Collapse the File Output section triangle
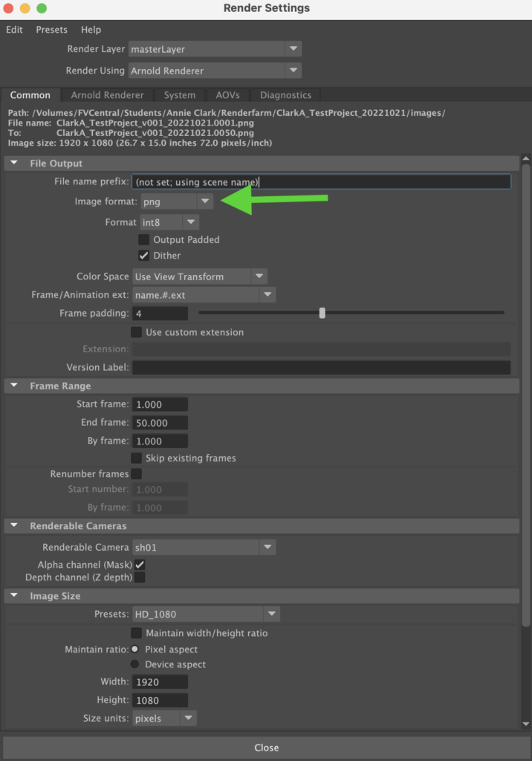Image resolution: width=532 pixels, height=761 pixels. (x=14, y=163)
